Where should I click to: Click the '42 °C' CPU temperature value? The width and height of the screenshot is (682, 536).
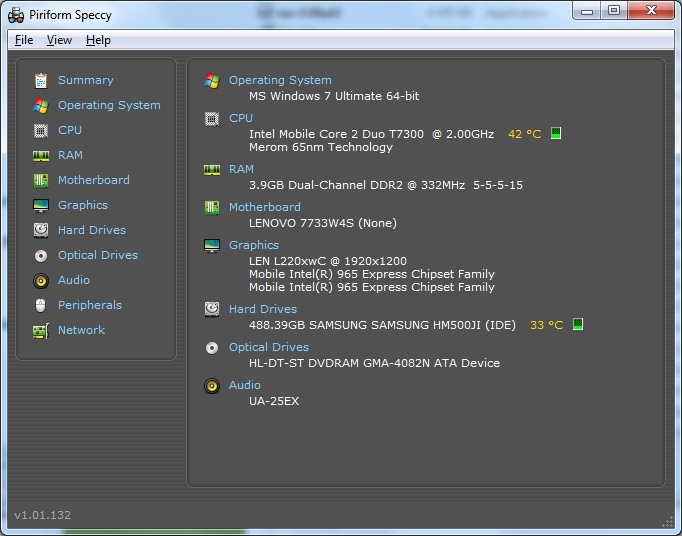525,134
